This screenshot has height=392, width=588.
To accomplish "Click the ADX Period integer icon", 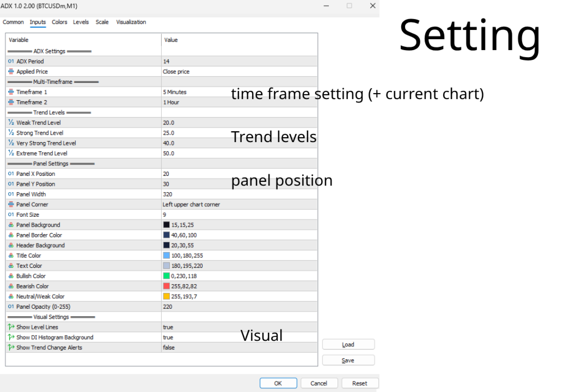I will 11,62.
